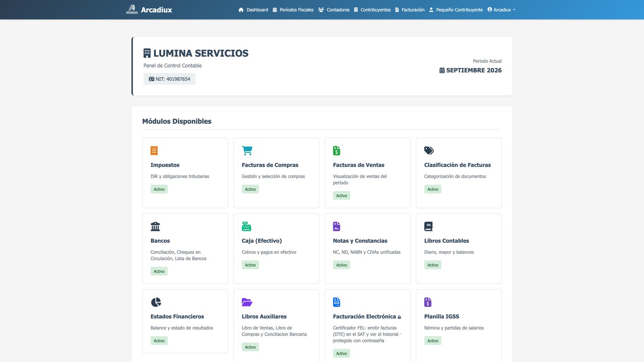Image resolution: width=644 pixels, height=362 pixels.
Task: Go to Dashboard in the navbar
Action: (x=253, y=10)
